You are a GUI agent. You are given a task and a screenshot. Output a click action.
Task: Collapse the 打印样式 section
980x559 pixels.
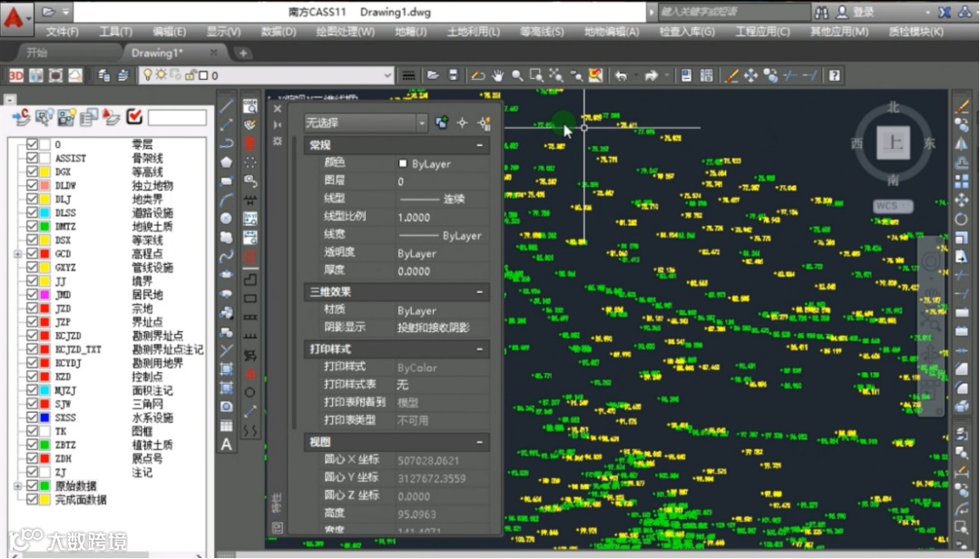479,348
